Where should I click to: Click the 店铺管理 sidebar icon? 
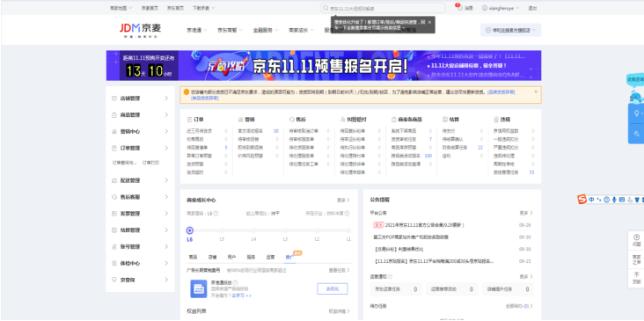114,98
